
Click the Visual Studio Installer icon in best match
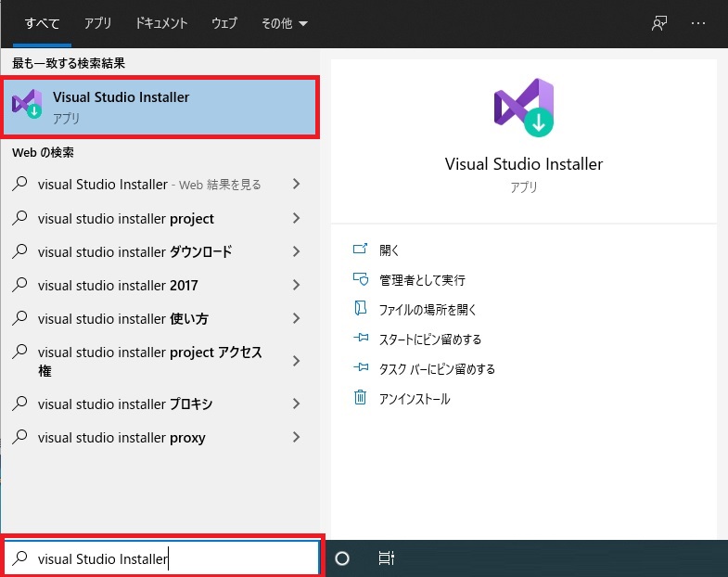pyautogui.click(x=27, y=104)
